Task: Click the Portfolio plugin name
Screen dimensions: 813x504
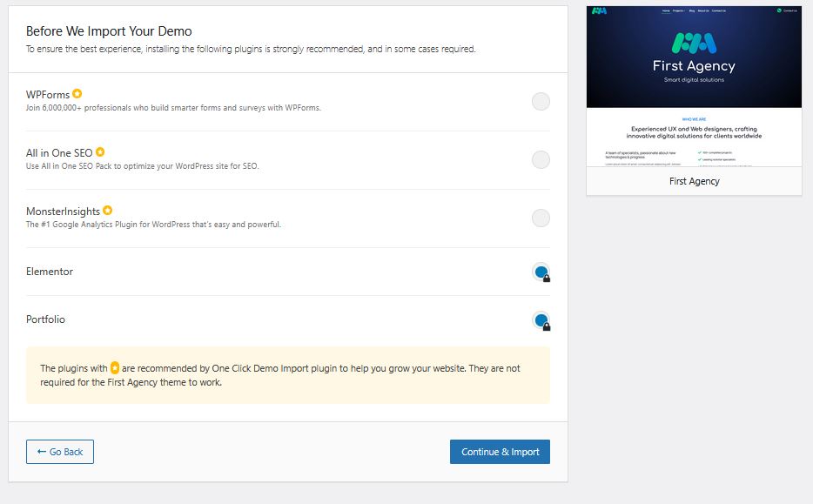Action: 45,319
